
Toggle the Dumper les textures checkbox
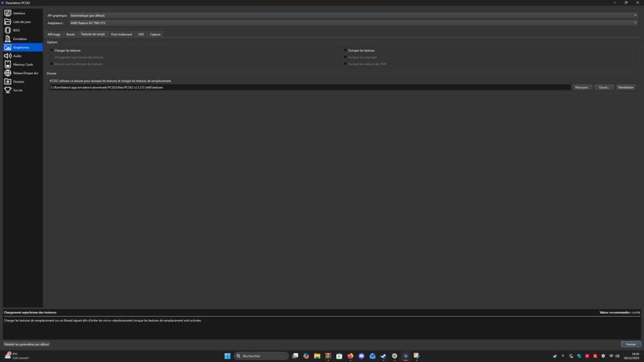346,50
